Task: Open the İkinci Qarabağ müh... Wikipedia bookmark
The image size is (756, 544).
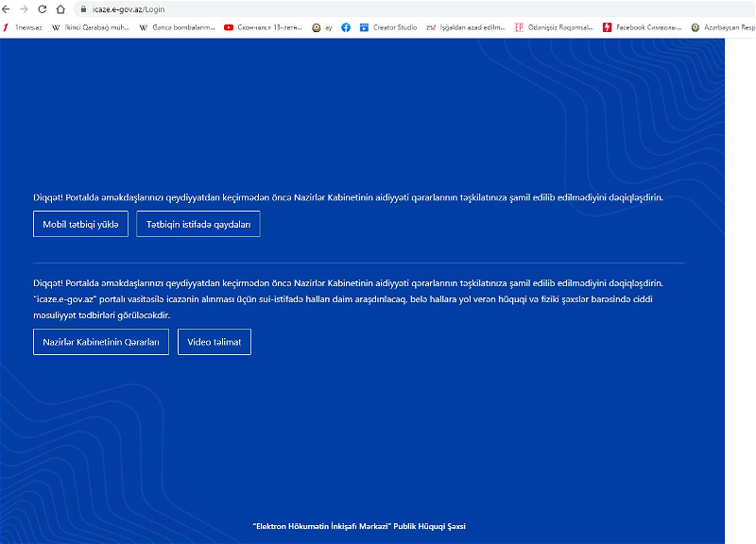Action: [91, 27]
